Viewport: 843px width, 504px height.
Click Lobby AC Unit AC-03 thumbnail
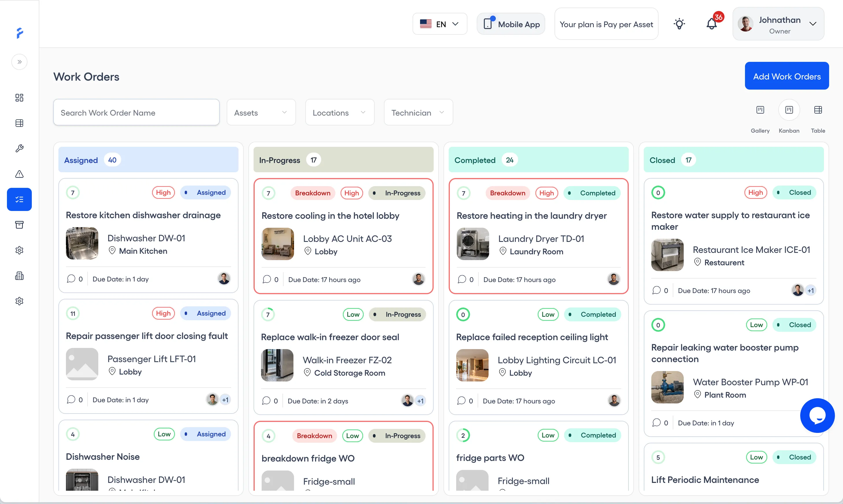(278, 244)
